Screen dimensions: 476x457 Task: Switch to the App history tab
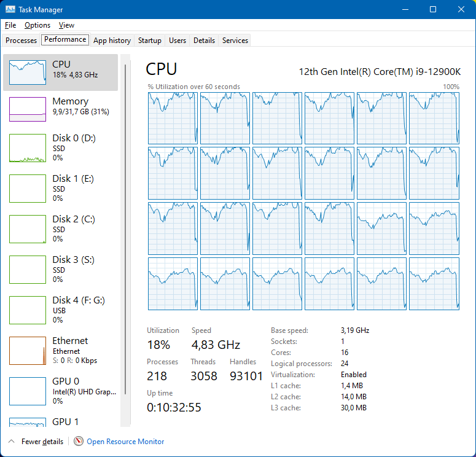coord(112,41)
